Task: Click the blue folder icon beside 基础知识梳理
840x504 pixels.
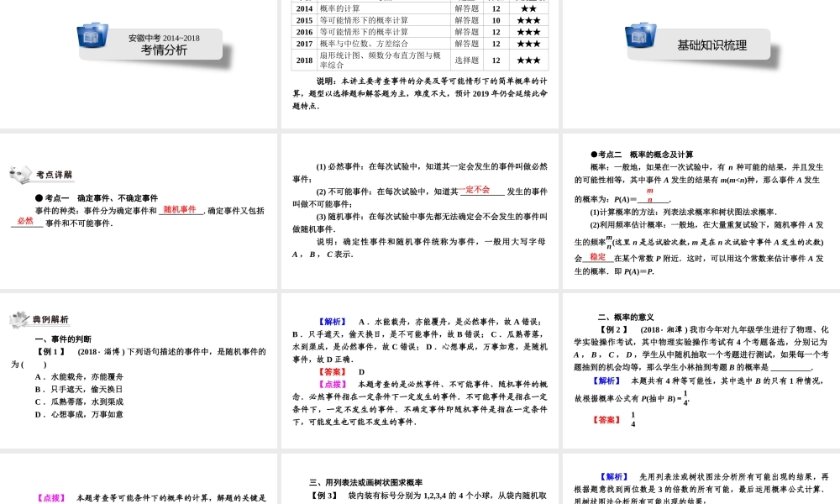Action: [x=641, y=35]
